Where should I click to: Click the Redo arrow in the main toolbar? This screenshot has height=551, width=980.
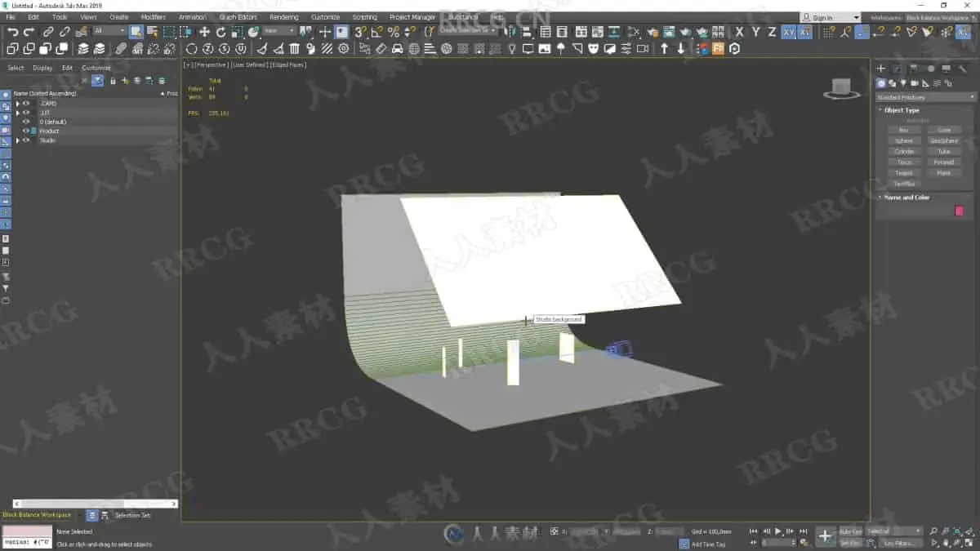tap(29, 32)
